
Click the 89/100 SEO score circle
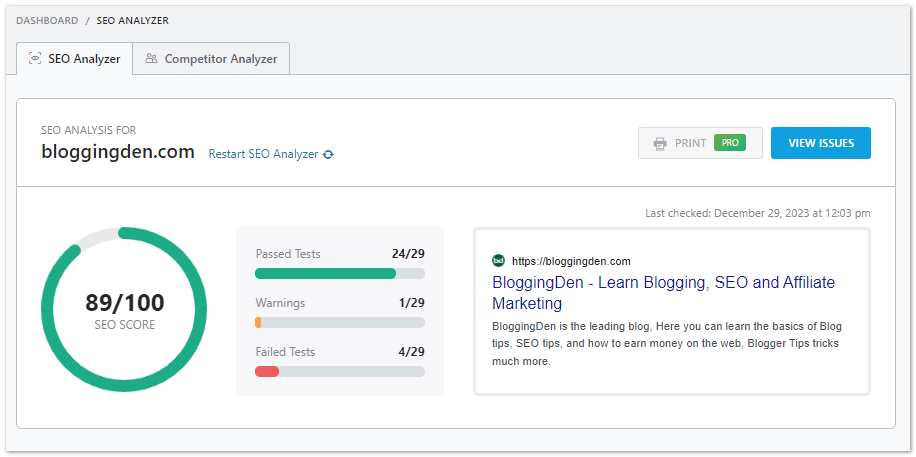[124, 310]
